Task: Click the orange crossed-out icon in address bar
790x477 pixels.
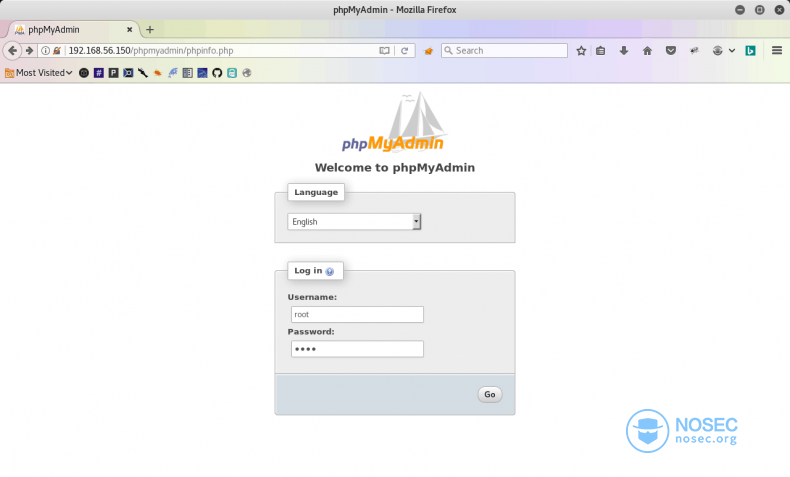Action: point(57,50)
